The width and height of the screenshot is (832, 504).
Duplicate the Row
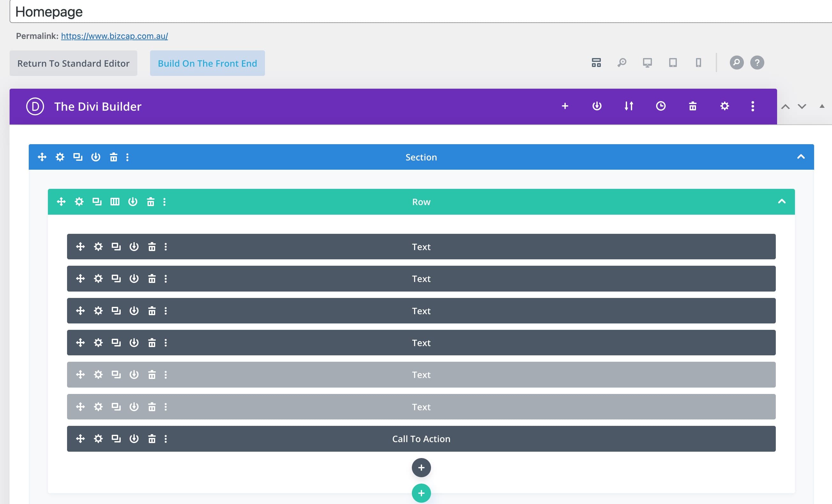coord(97,202)
